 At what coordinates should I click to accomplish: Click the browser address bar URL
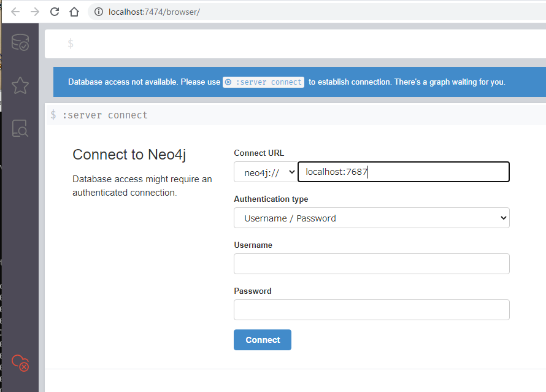pos(154,12)
